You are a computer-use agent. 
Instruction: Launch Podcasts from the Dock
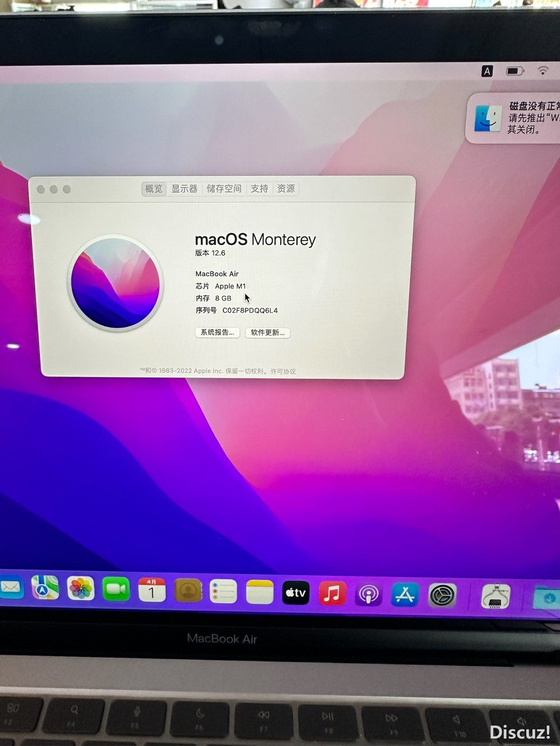click(369, 595)
